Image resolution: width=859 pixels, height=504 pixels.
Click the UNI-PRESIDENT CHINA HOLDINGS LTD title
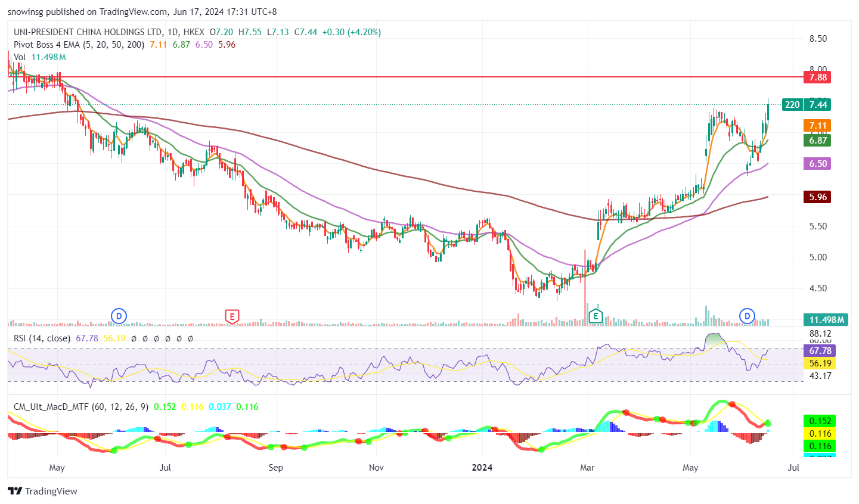[88, 32]
